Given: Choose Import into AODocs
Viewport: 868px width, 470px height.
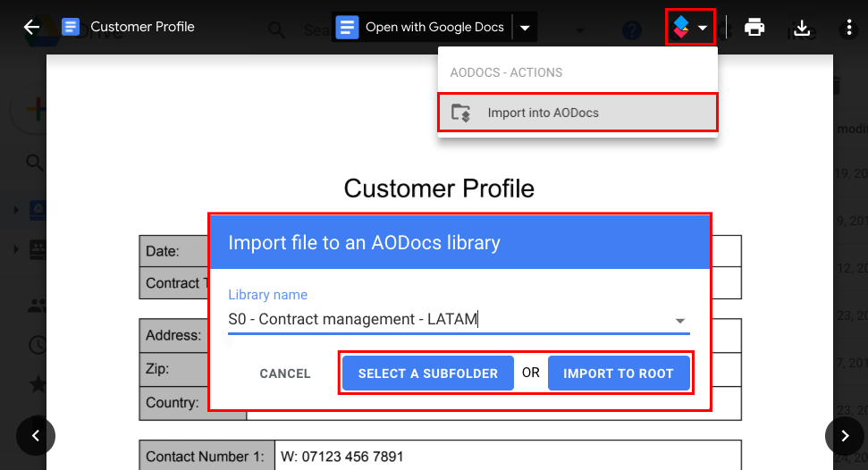Looking at the screenshot, I should (577, 113).
